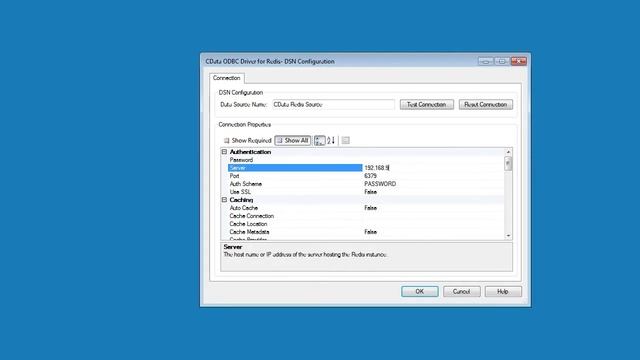Click the Cancel button
The height and width of the screenshot is (360, 640).
(x=462, y=291)
